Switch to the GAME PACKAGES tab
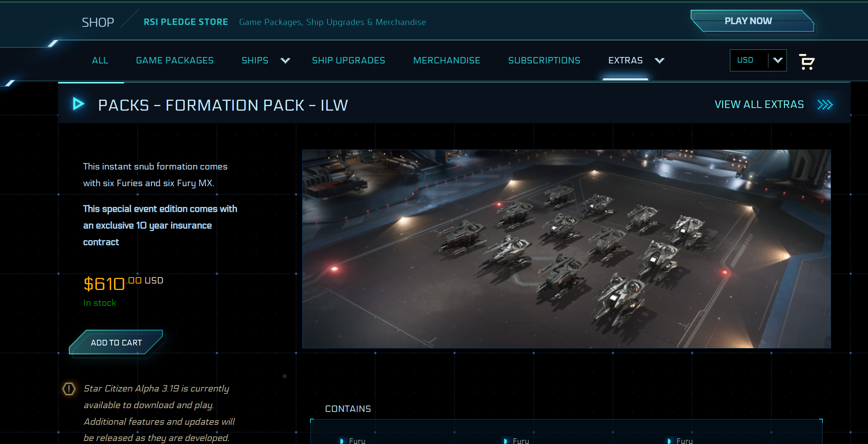 [175, 60]
